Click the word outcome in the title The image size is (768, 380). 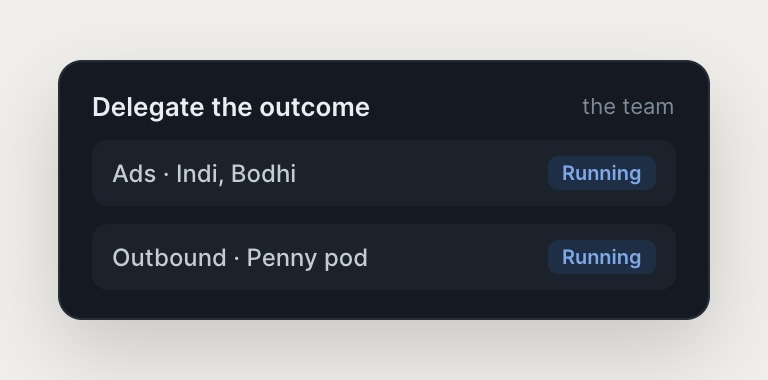pyautogui.click(x=314, y=107)
